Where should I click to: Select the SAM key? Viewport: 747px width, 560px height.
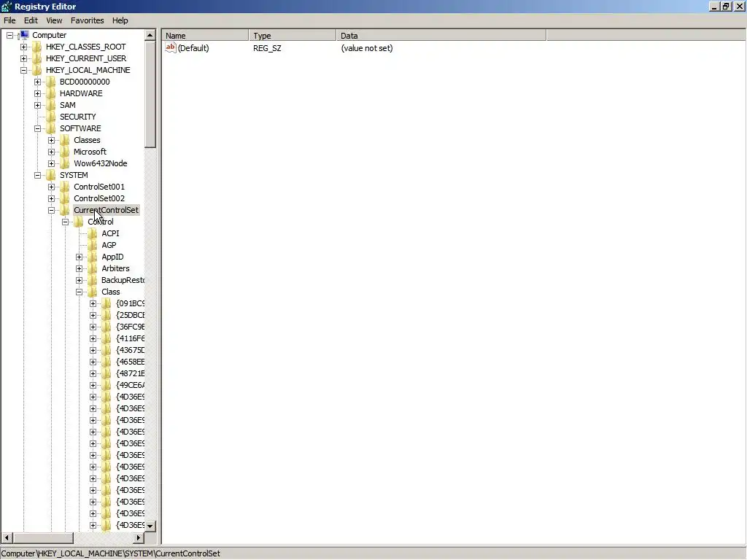pyautogui.click(x=68, y=105)
